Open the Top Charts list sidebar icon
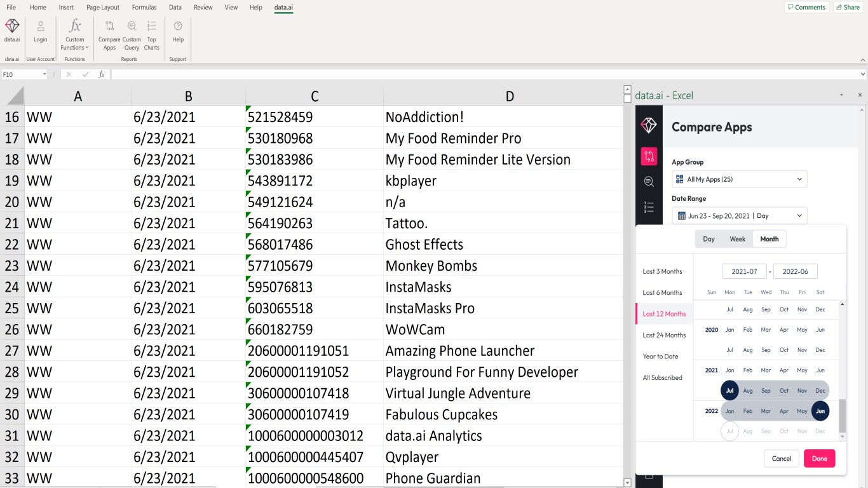Image resolution: width=868 pixels, height=488 pixels. [649, 207]
